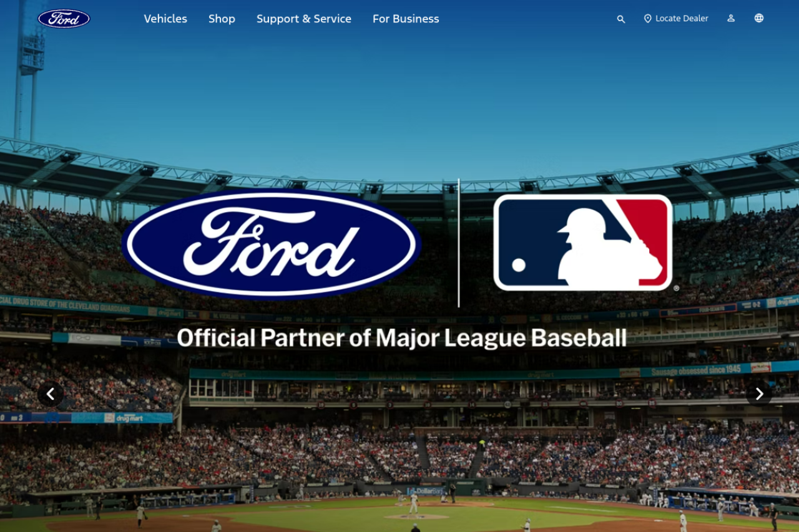
Task: Click the large Ford oval logo in banner
Action: (272, 244)
